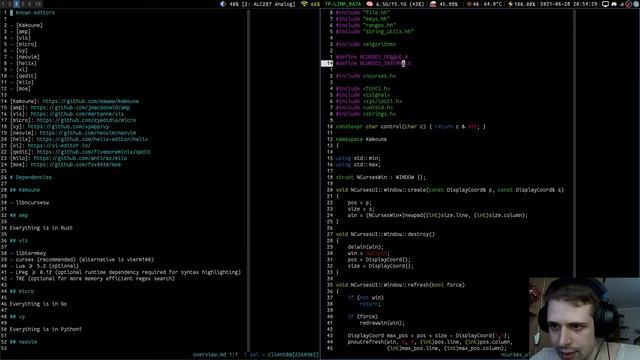Click the '# Dependencies' heading
This screenshot has width=640, height=360.
point(31,177)
